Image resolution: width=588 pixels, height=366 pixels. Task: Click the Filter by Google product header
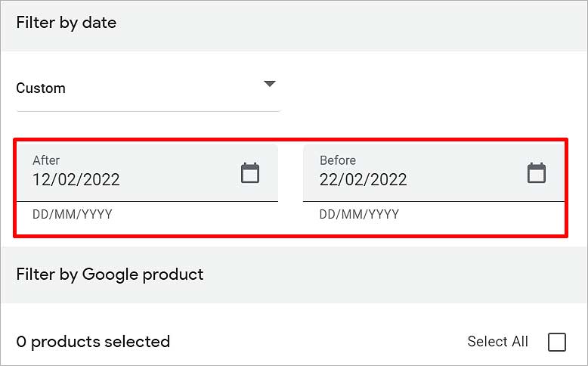tap(110, 274)
